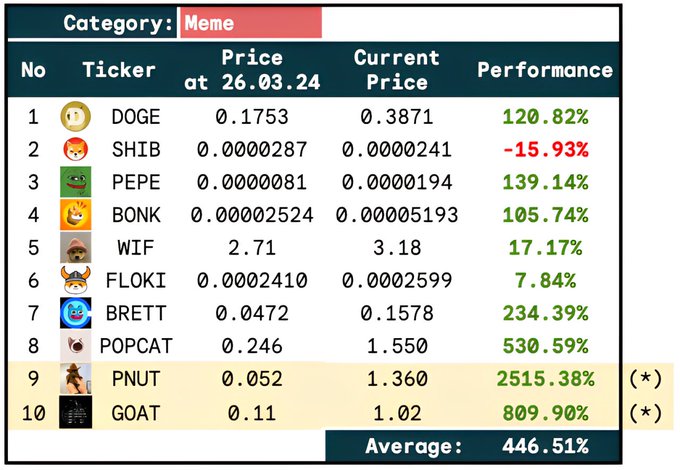Click the PNUT squirrel icon

pos(75,379)
